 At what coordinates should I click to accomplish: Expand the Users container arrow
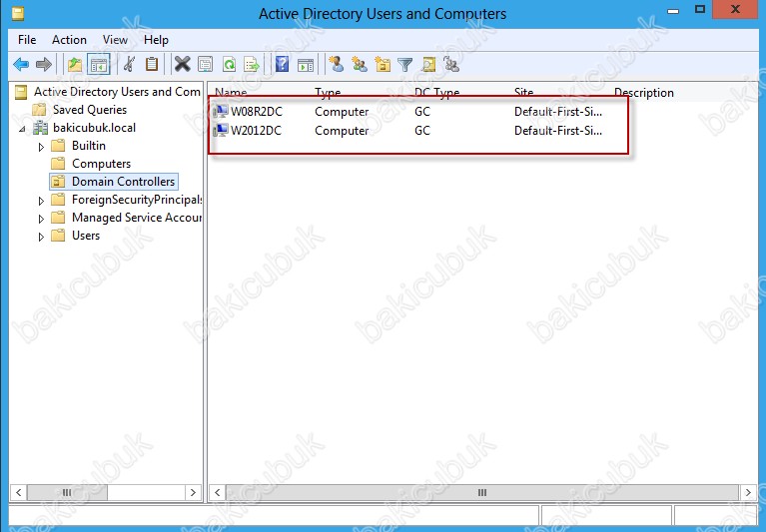tap(42, 237)
